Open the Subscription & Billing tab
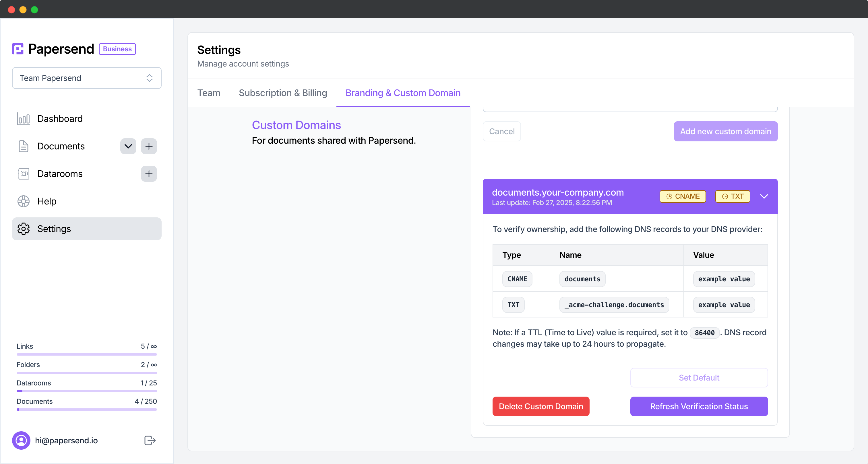The height and width of the screenshot is (464, 868). coord(283,93)
